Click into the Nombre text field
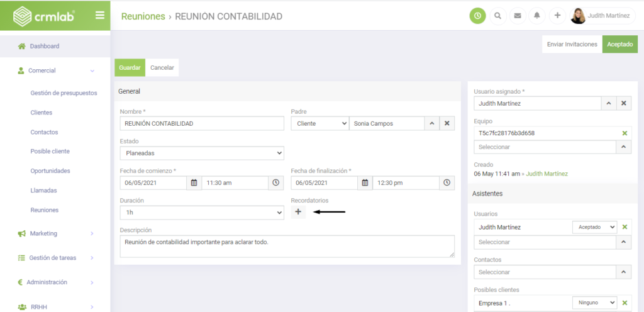Viewport: 644px width, 312px height. coord(201,123)
